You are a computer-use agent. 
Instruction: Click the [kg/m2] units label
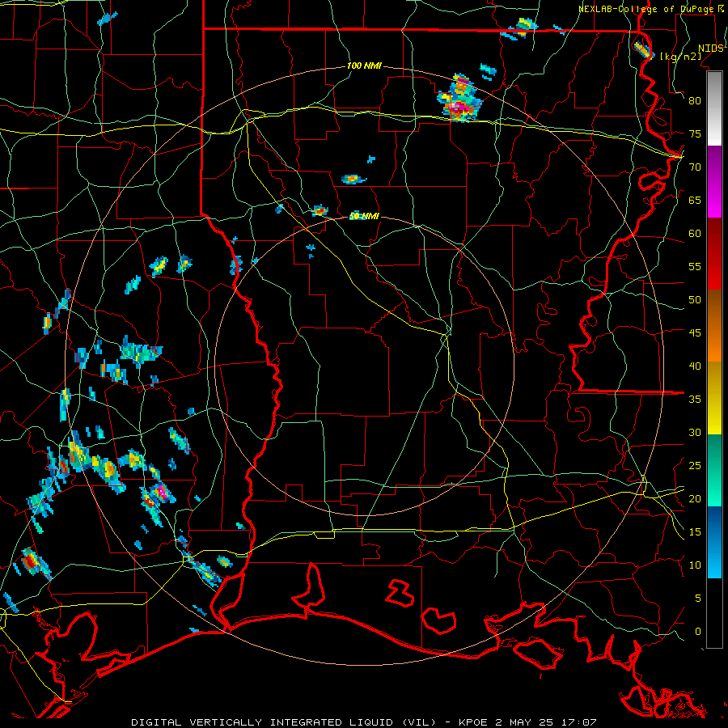680,56
